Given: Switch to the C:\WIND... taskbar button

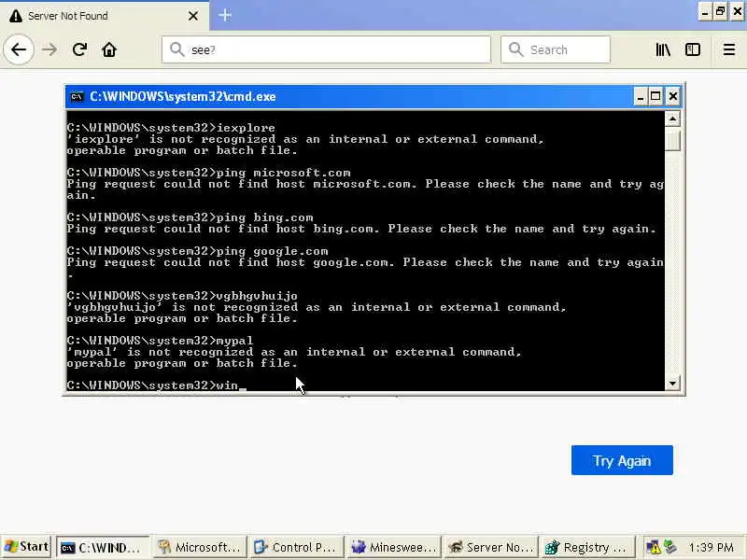Looking at the screenshot, I should coord(103,548).
